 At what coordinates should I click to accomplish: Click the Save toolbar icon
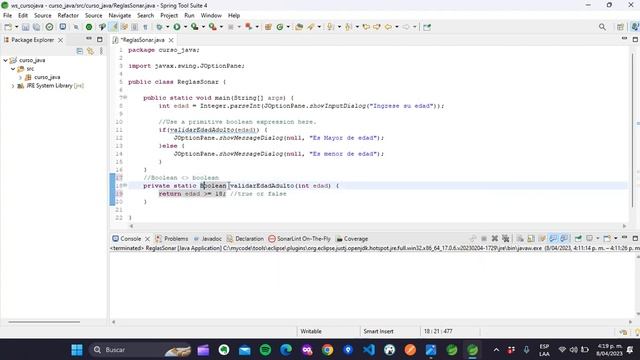coord(26,27)
